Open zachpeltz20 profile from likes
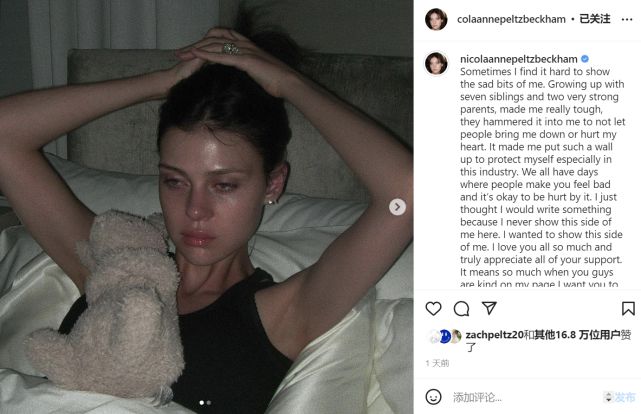Screen dimensions: 641x414 pyautogui.click(x=494, y=335)
